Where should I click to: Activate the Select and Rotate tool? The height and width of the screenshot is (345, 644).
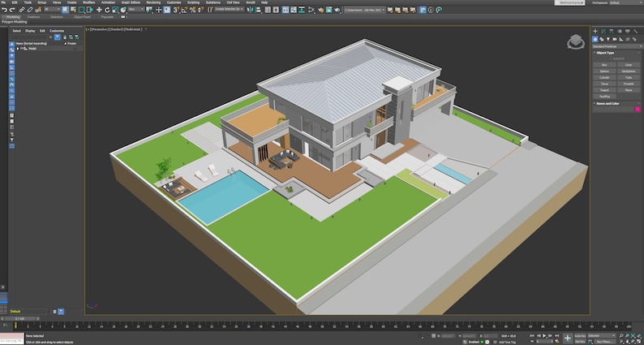click(x=107, y=10)
